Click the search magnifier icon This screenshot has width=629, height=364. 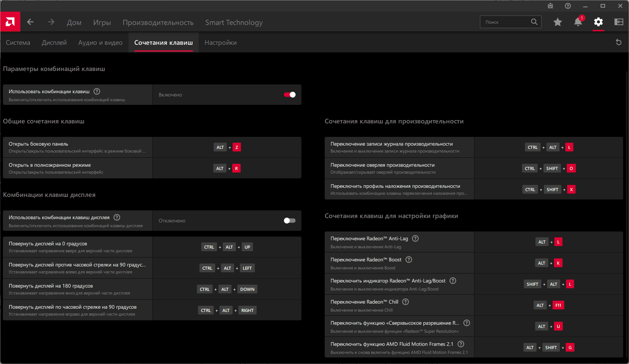534,22
